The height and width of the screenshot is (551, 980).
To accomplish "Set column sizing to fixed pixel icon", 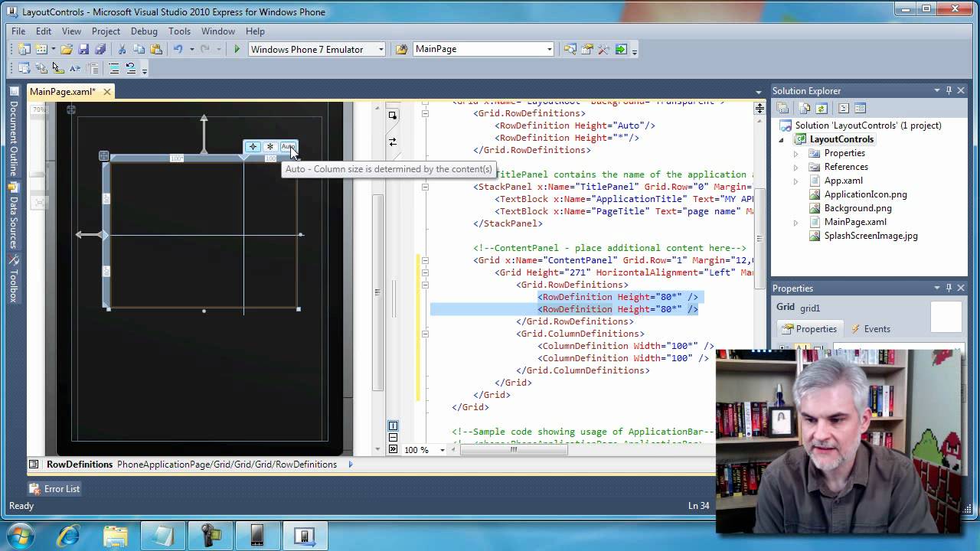I will coord(253,146).
